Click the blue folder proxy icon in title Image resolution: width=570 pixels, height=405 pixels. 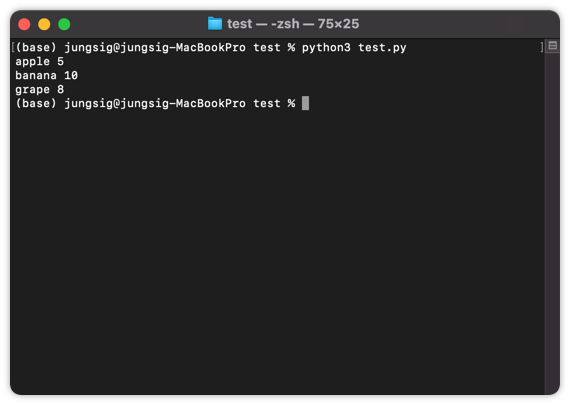(x=214, y=24)
